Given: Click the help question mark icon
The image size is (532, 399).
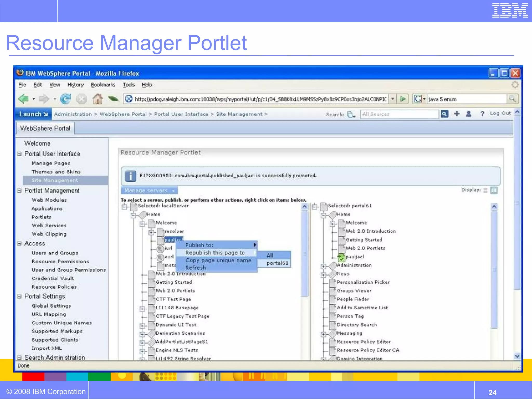Looking at the screenshot, I should coord(482,114).
